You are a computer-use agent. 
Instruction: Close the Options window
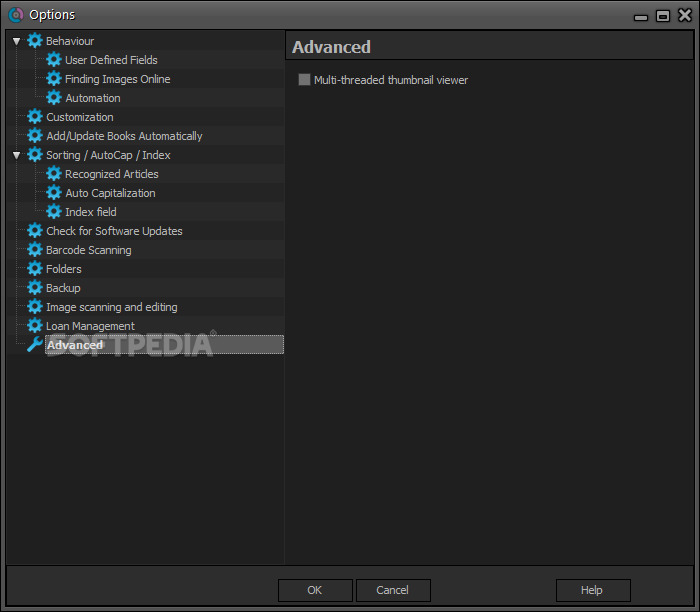click(684, 15)
